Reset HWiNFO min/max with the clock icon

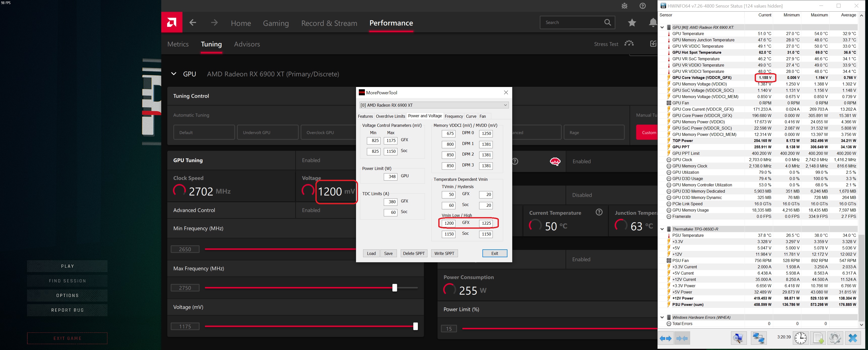point(801,338)
